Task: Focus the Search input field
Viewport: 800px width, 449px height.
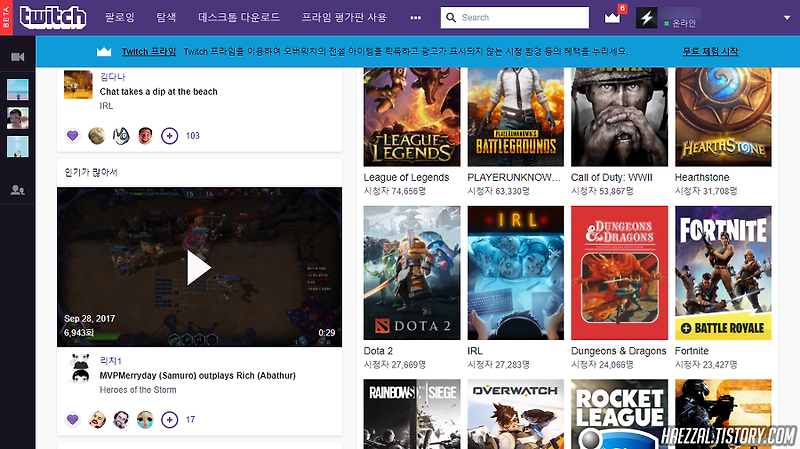Action: click(x=515, y=17)
